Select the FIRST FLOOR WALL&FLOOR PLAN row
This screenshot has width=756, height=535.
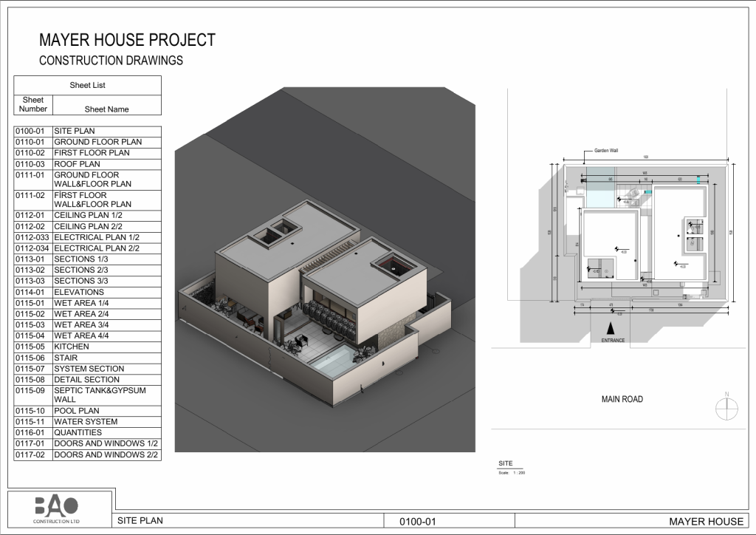[x=87, y=200]
